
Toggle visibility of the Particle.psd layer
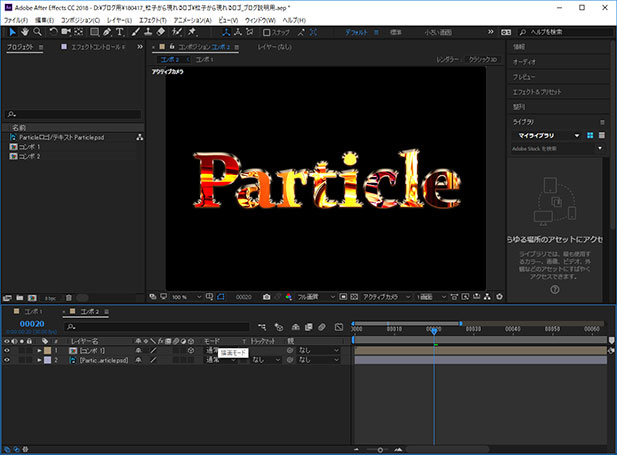point(6,360)
